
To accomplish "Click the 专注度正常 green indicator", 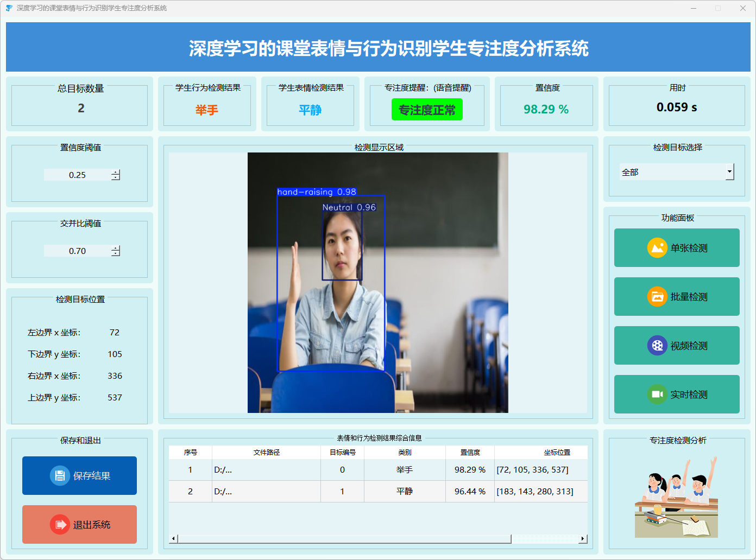I will tap(427, 110).
